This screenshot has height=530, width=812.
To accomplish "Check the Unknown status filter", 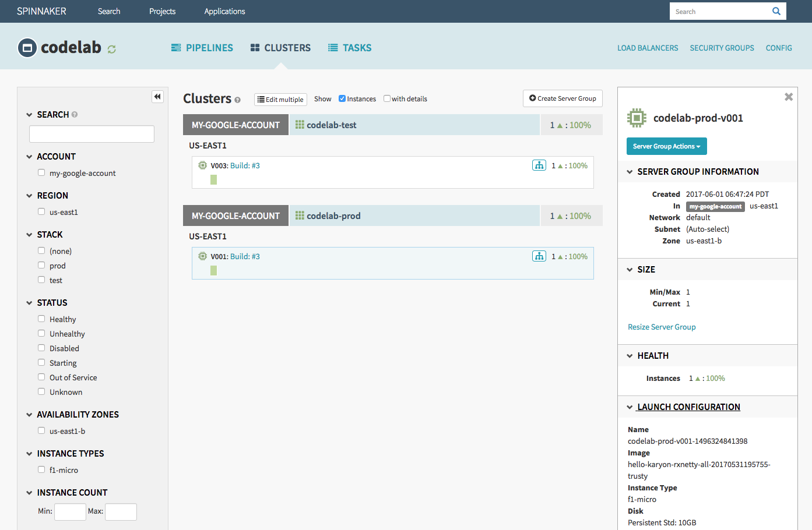I will tap(41, 391).
